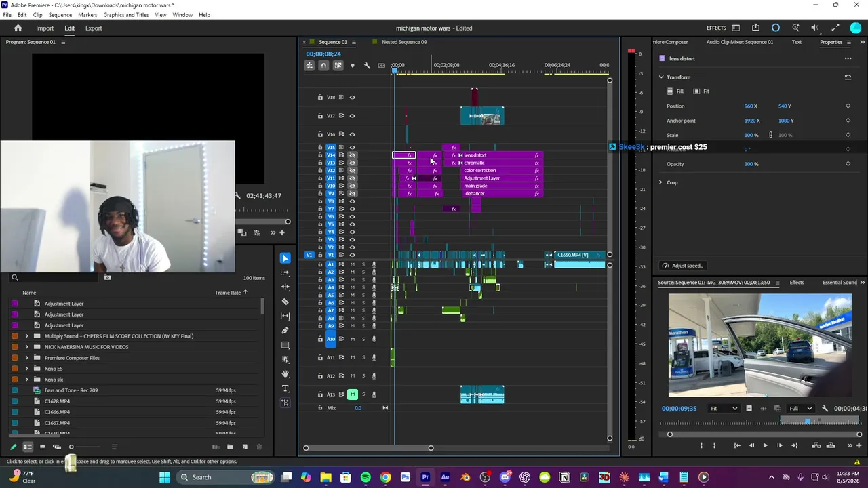Open the Sequence menu
The image size is (868, 488).
point(60,15)
